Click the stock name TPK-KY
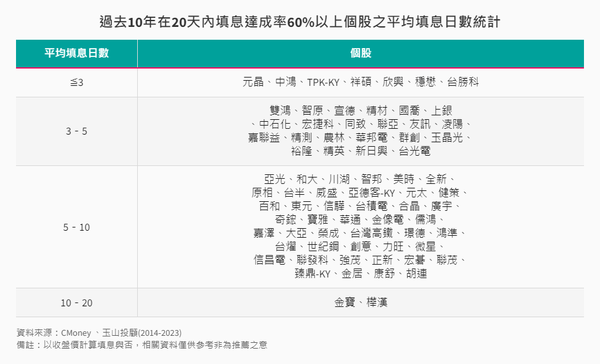Image resolution: width=600 pixels, height=364 pixels. point(323,82)
